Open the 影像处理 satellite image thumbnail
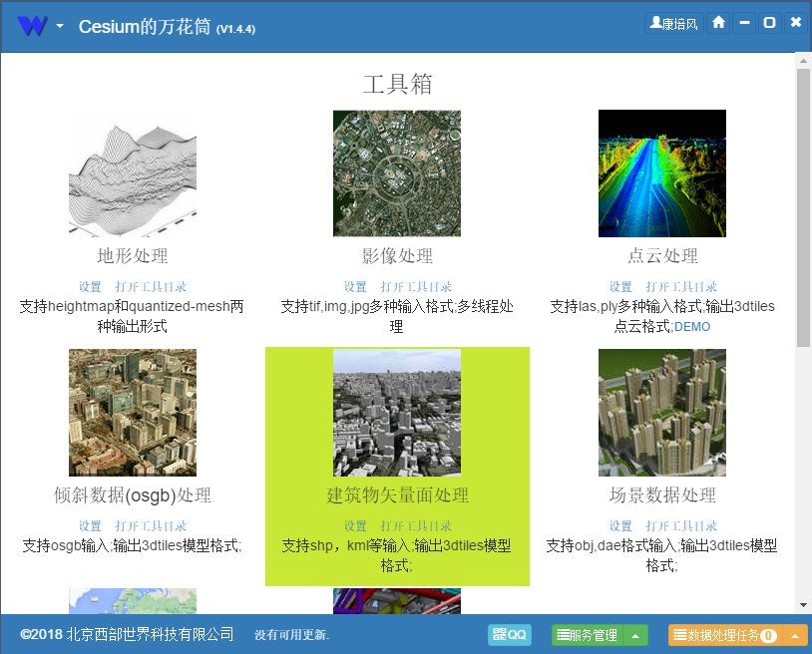Viewport: 812px width, 654px height. pos(397,173)
